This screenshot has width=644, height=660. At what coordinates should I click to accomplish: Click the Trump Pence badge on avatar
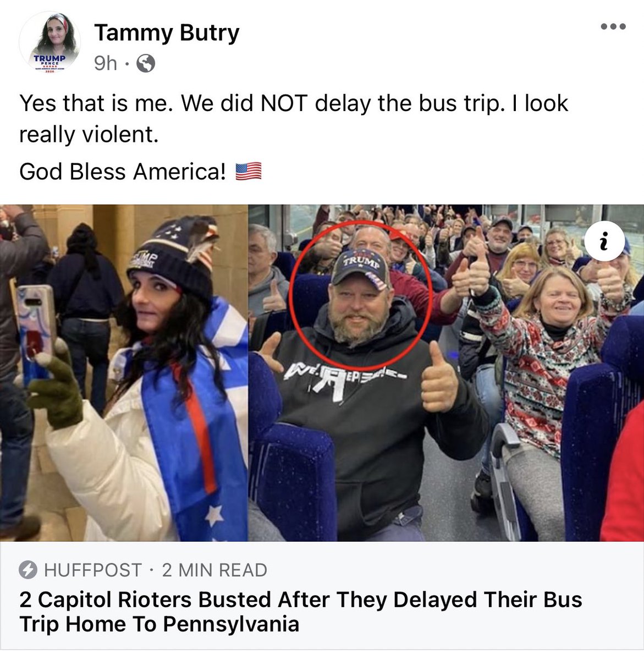coord(50,63)
